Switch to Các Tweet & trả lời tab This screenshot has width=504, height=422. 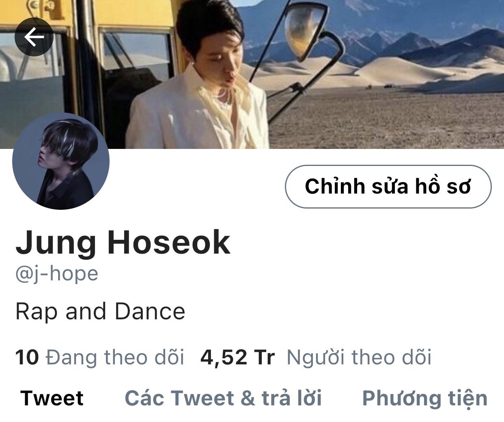coord(223,398)
